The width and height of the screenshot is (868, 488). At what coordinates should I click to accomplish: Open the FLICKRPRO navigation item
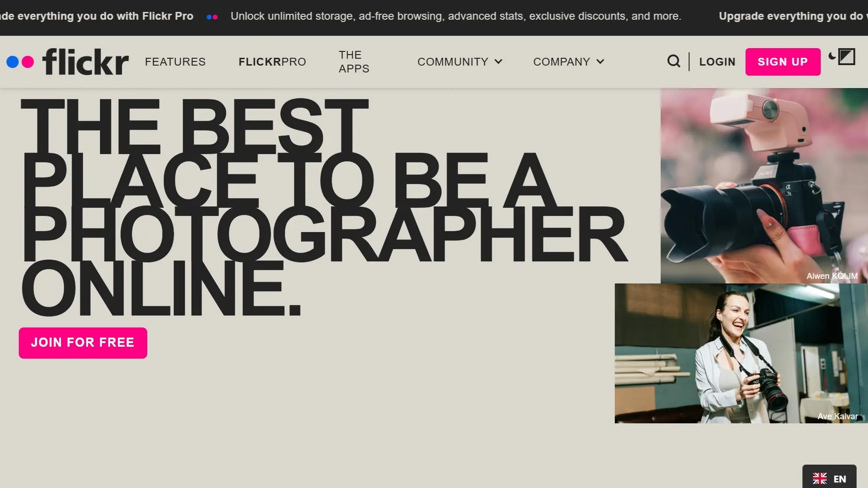pyautogui.click(x=272, y=61)
